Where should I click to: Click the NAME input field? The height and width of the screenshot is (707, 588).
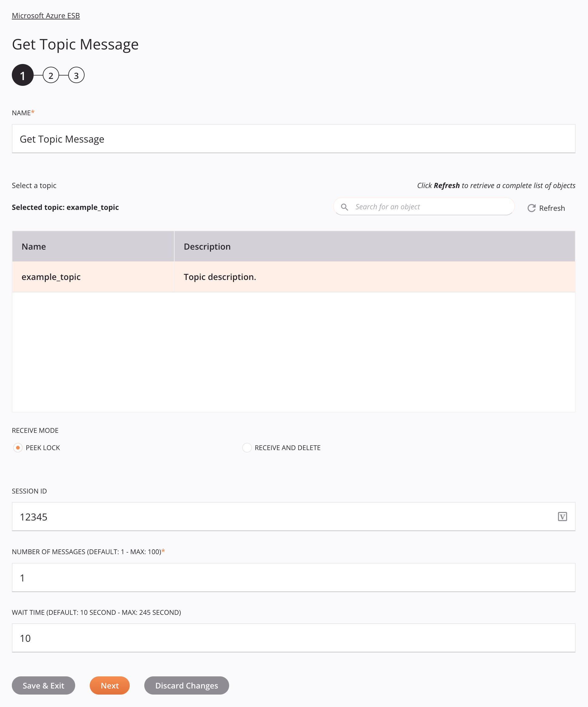pyautogui.click(x=293, y=139)
